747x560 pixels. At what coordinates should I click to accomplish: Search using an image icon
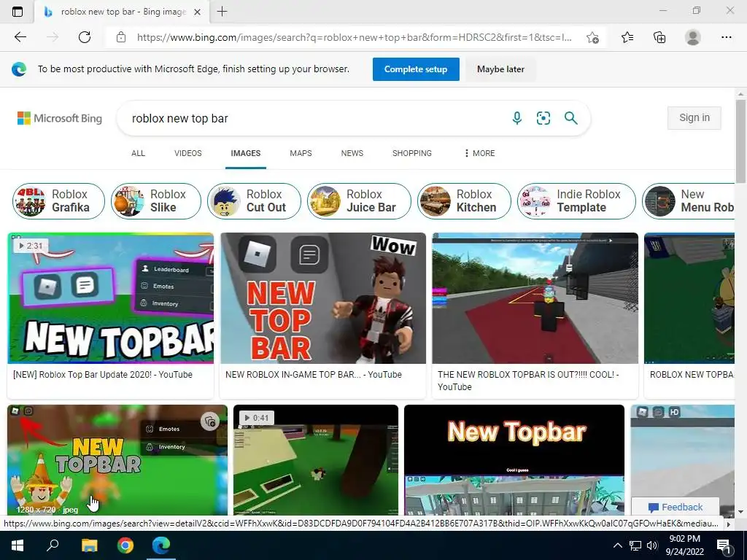click(x=543, y=117)
